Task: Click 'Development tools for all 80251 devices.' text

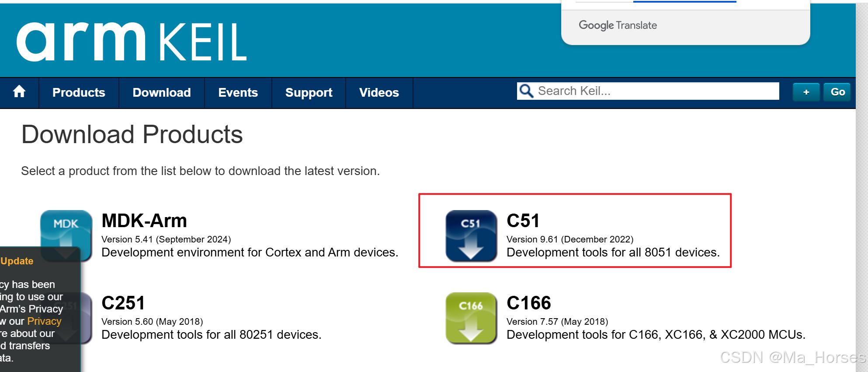Action: [x=212, y=335]
